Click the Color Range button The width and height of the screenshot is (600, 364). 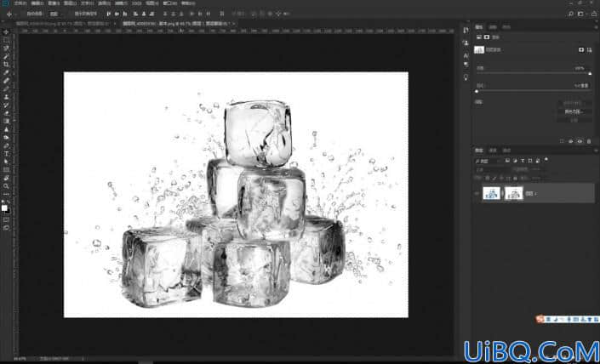click(x=573, y=111)
